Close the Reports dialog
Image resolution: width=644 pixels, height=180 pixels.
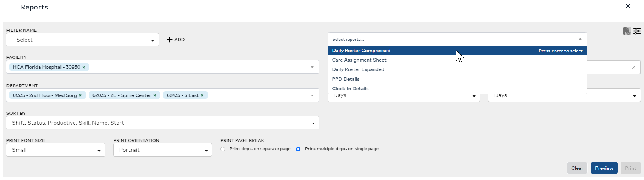pos(628,6)
